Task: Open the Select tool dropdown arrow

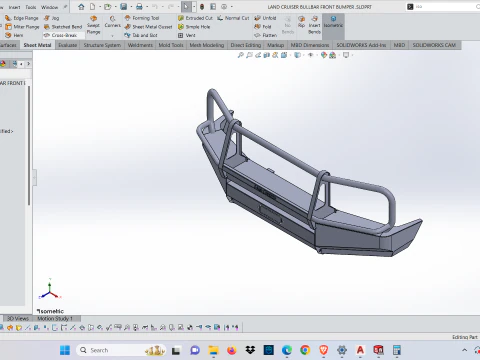Action: (194, 7)
